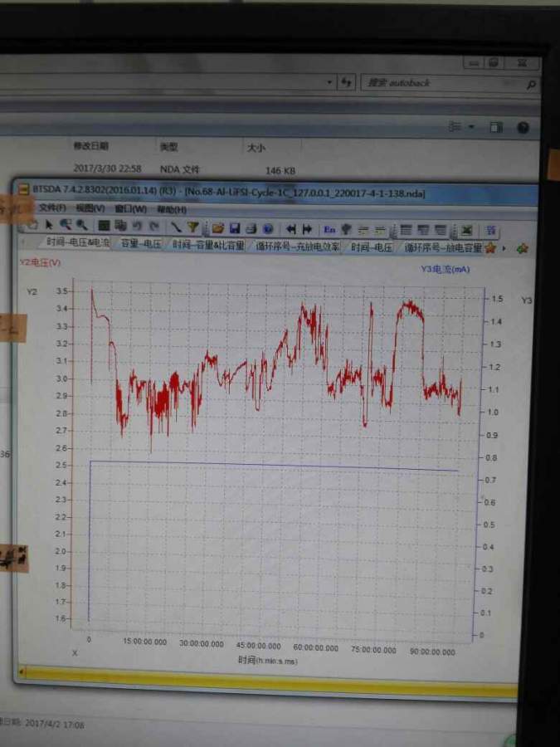
Task: Click the last toolbar icon after Excel
Action: [490, 231]
